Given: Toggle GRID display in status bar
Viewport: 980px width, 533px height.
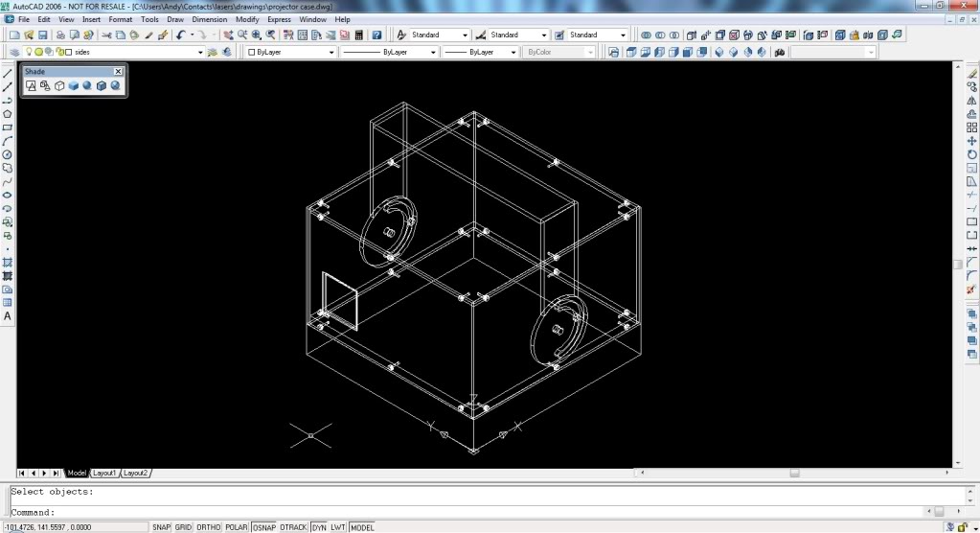Looking at the screenshot, I should point(183,527).
